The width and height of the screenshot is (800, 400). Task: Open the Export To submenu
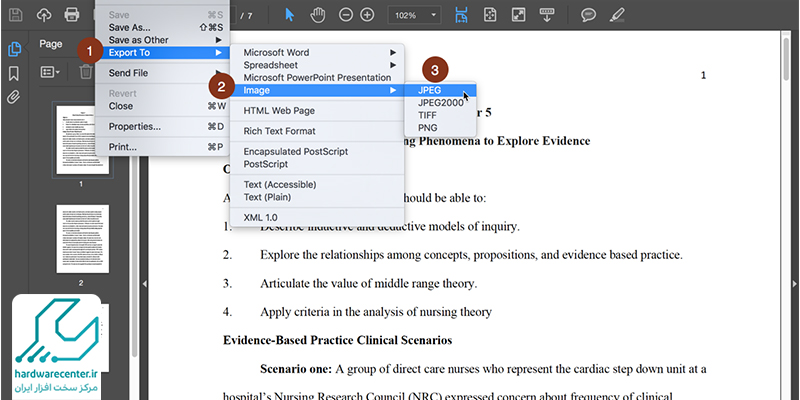tap(162, 53)
